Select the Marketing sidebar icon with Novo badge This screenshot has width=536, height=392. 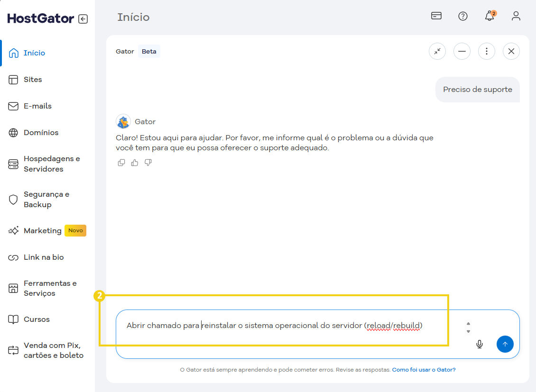click(14, 230)
